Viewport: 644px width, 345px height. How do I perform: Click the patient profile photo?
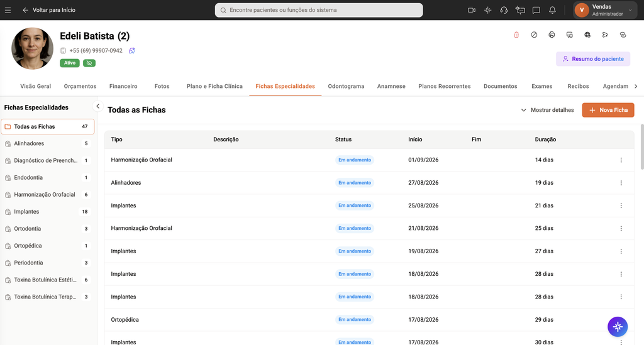(x=33, y=48)
